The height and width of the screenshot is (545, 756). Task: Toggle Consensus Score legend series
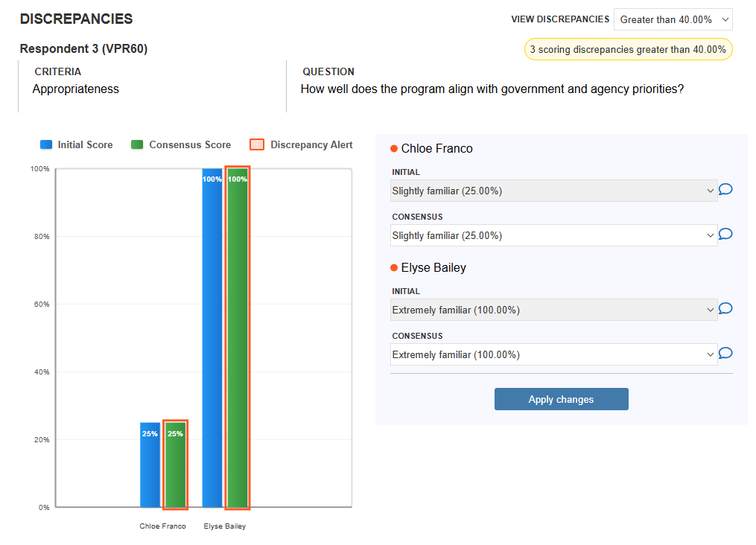click(181, 144)
